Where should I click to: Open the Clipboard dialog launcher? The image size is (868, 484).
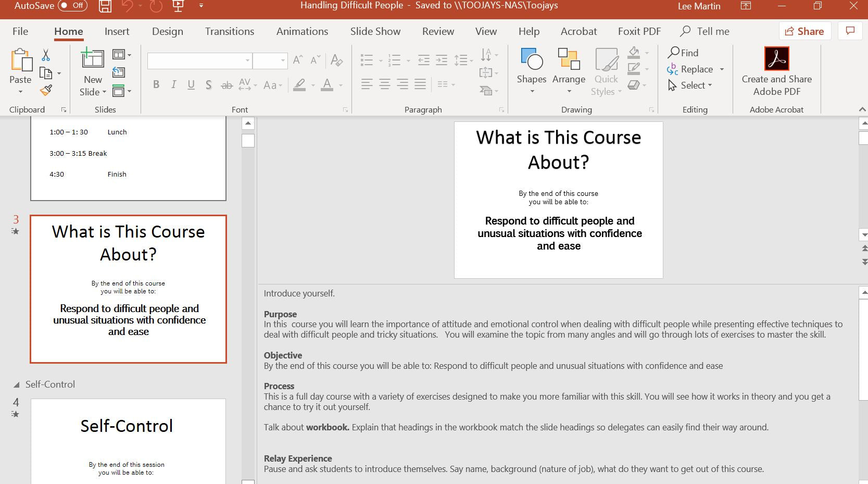pos(64,109)
